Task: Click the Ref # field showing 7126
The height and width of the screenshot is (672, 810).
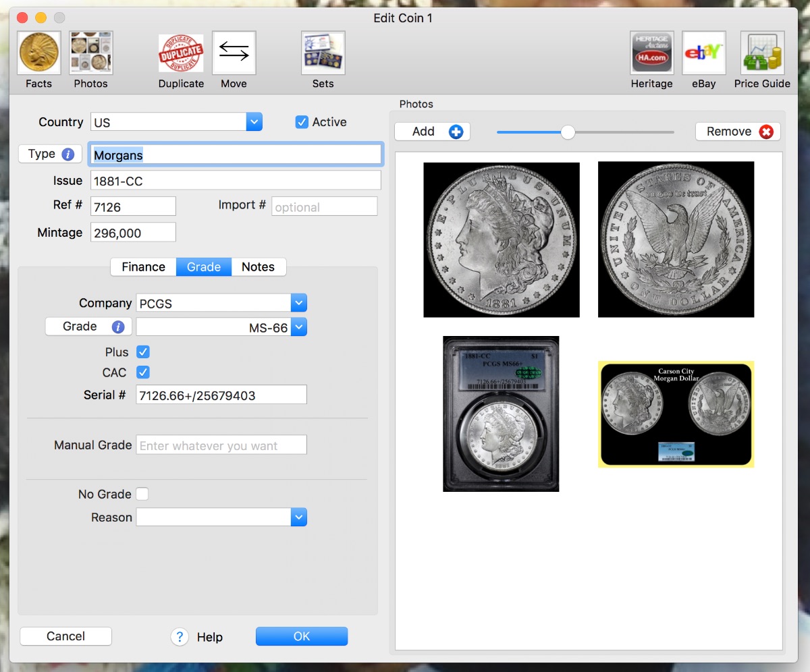Action: (133, 206)
